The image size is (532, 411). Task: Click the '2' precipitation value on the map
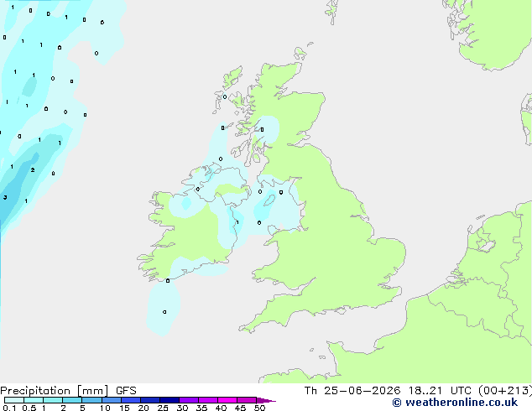[33, 170]
